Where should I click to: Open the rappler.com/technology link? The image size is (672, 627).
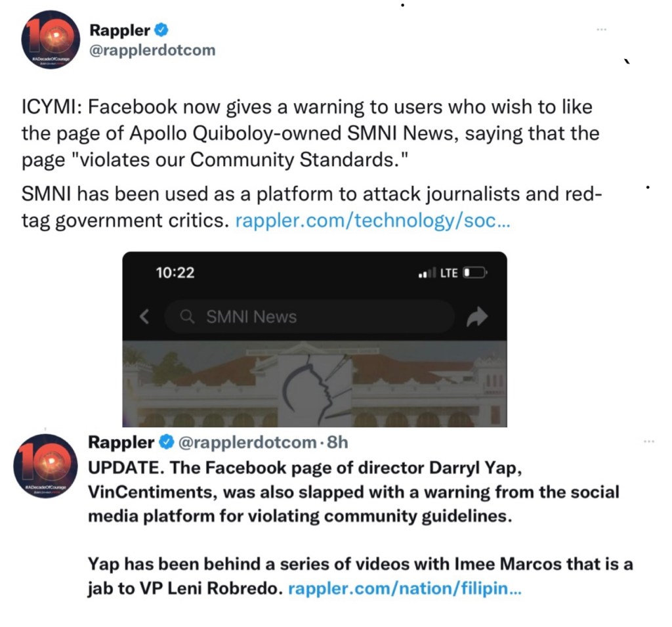(372, 221)
